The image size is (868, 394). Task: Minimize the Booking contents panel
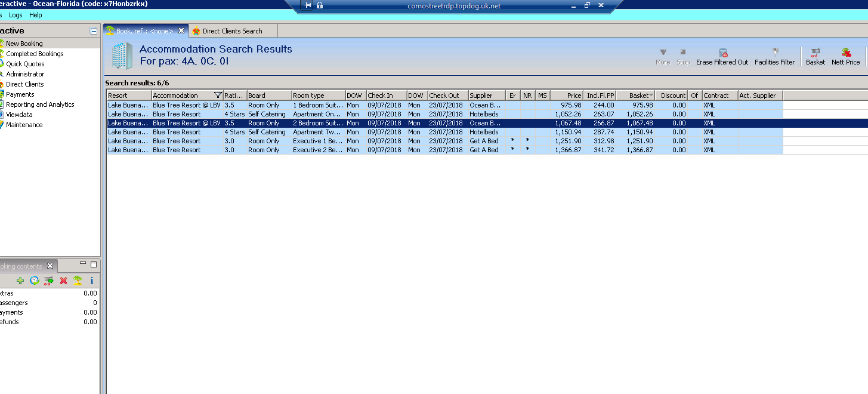coord(83,264)
